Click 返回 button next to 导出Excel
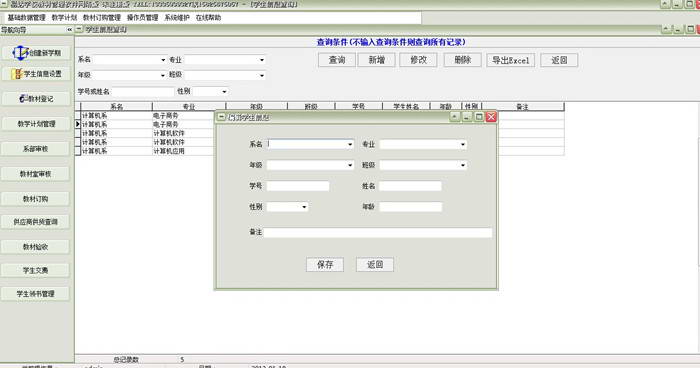700x368 pixels. coord(559,60)
